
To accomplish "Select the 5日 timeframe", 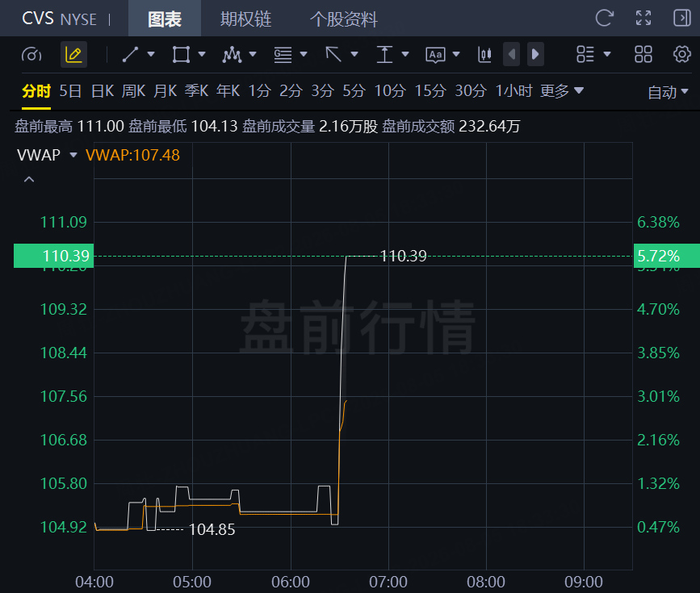I will tap(70, 91).
